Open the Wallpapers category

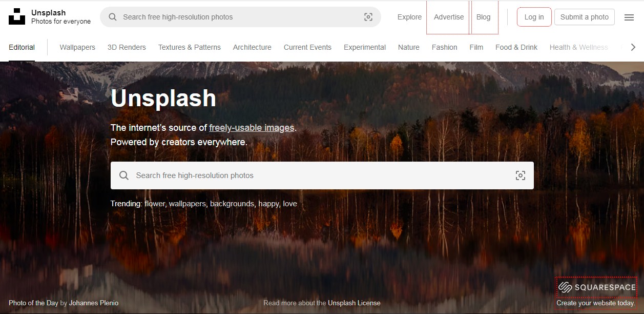click(77, 47)
